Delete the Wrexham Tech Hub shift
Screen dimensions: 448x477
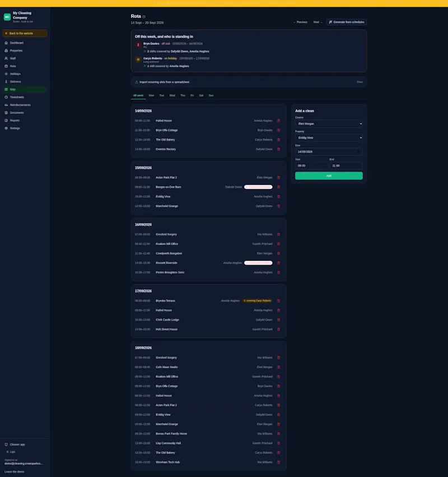(x=278, y=462)
